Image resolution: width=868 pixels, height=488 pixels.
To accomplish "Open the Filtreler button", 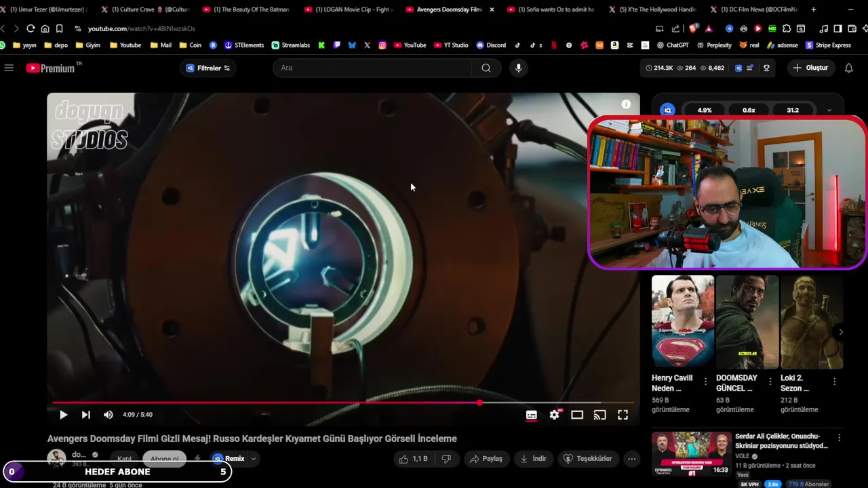I will pos(208,68).
